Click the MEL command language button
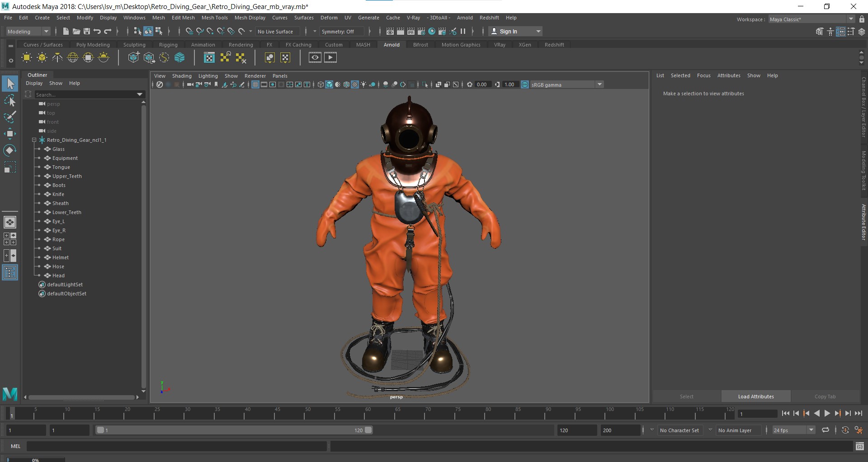868x462 pixels. point(15,446)
